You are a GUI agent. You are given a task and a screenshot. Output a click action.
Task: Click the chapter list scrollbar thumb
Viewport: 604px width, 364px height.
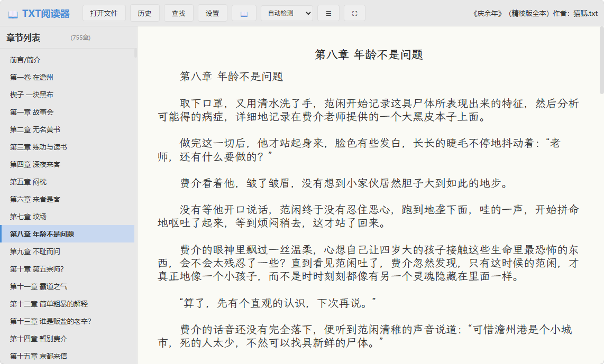[x=135, y=53]
